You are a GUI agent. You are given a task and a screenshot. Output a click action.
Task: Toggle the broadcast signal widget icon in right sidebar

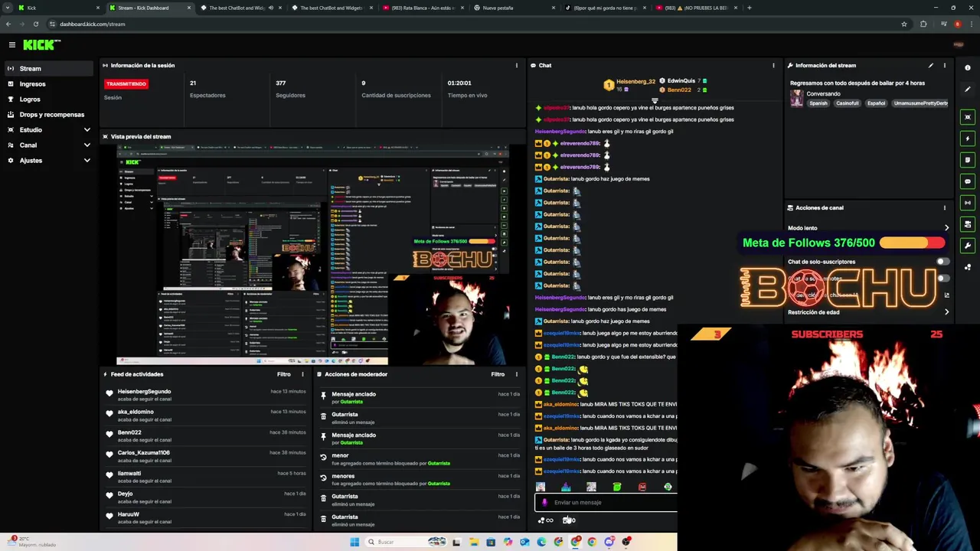tap(968, 203)
